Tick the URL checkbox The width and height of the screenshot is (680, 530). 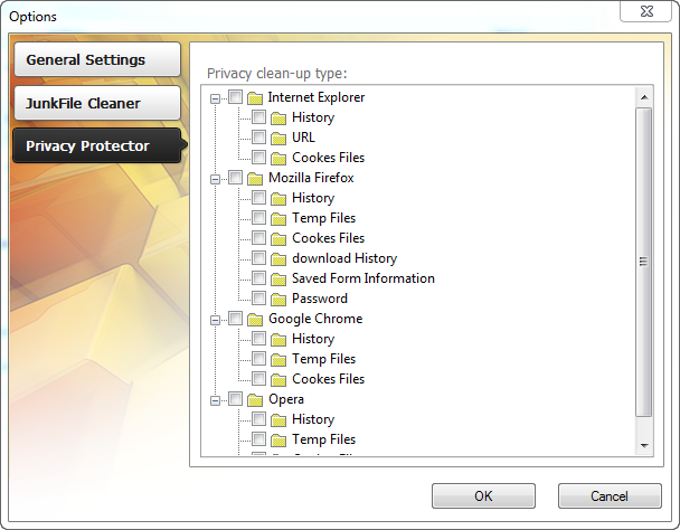(x=259, y=137)
